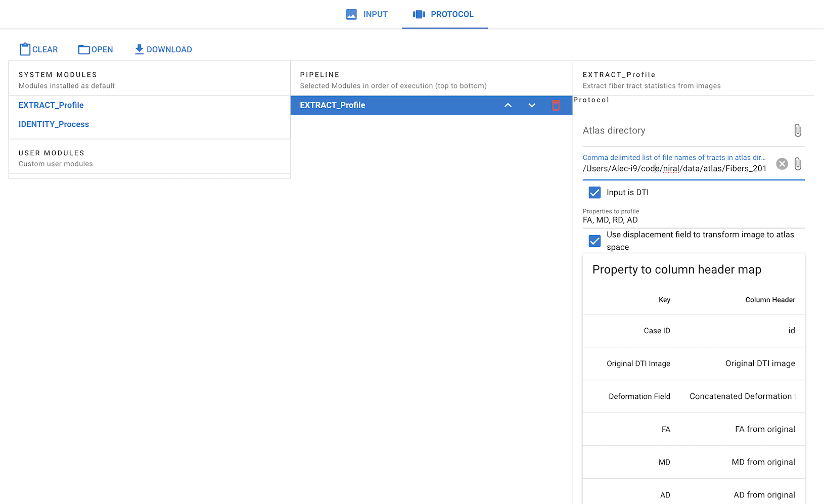
Task: Click the 'Case ID' key cell
Action: (x=657, y=331)
